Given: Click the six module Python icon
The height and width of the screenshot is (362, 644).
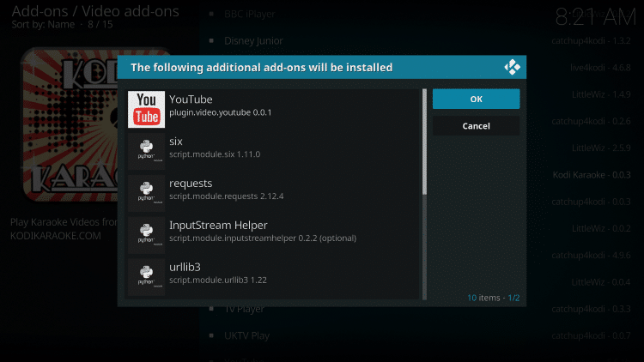Looking at the screenshot, I should click(146, 152).
